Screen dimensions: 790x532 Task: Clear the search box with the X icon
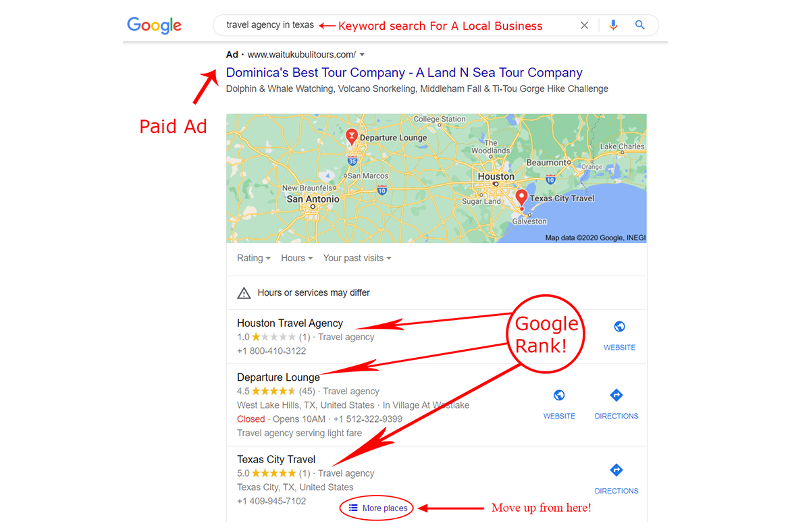585,25
